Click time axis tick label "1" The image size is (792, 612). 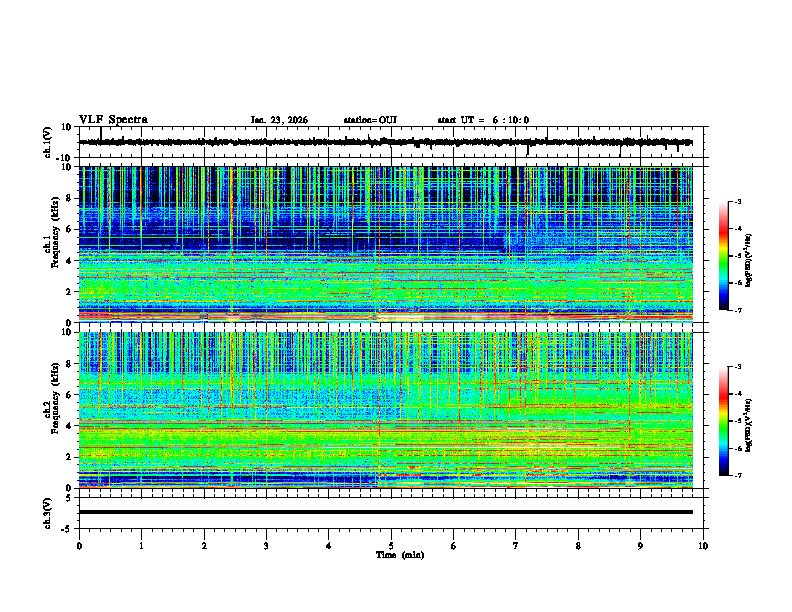pyautogui.click(x=141, y=546)
